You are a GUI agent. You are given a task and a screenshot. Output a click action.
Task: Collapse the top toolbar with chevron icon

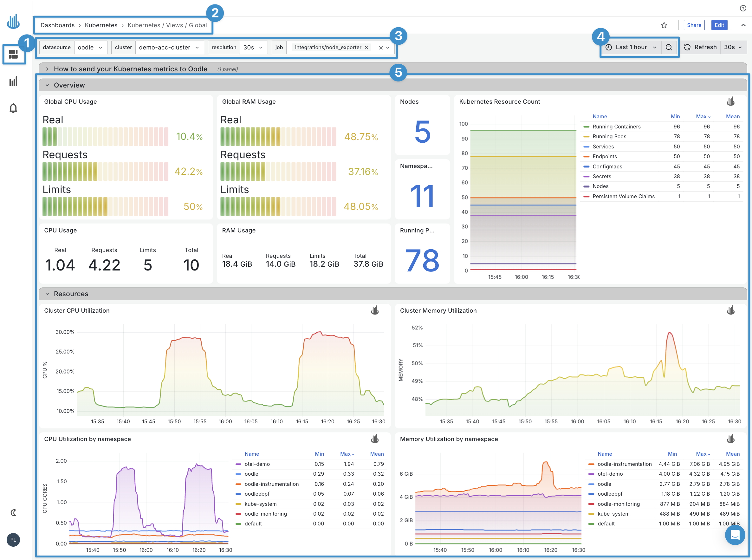pos(743,25)
